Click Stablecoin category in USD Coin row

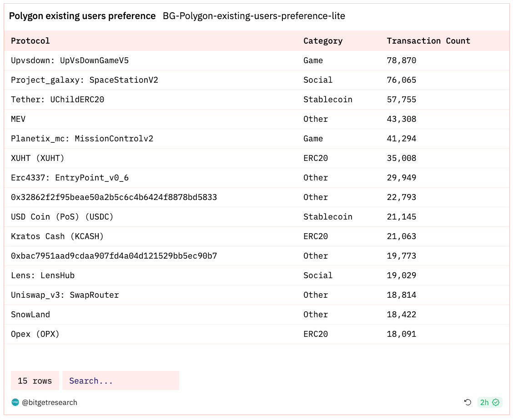tap(328, 217)
